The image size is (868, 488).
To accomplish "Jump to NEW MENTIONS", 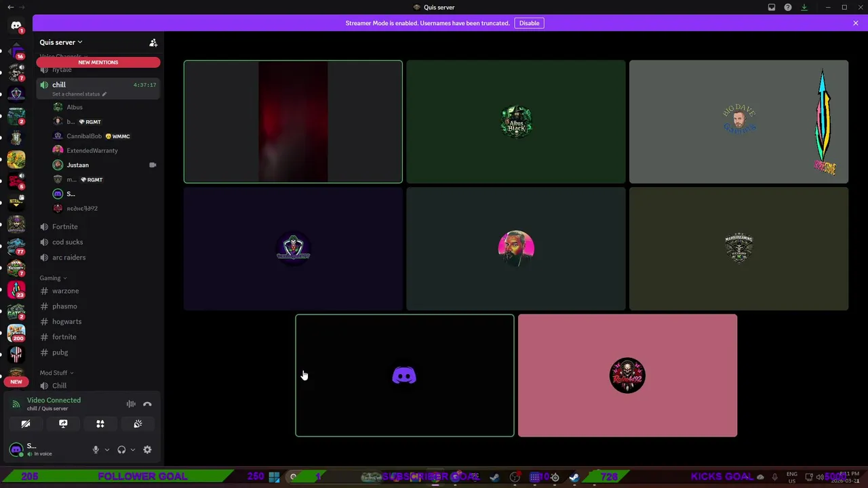I will click(x=98, y=62).
